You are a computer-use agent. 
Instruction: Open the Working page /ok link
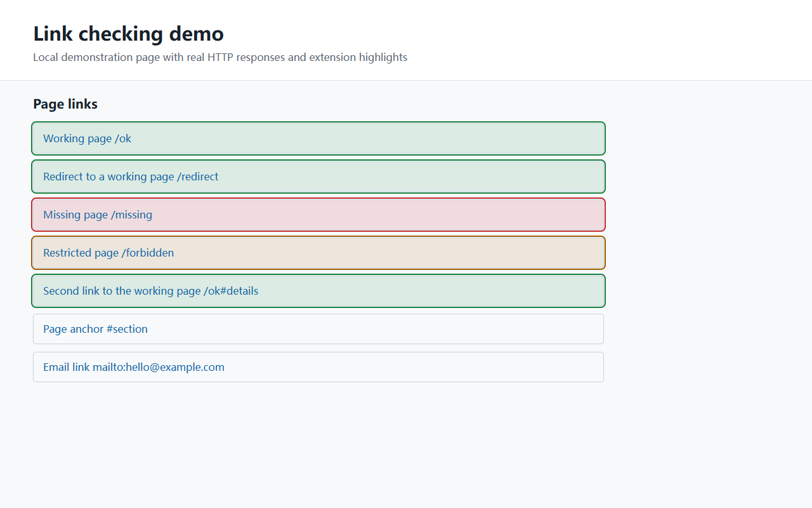coord(318,138)
